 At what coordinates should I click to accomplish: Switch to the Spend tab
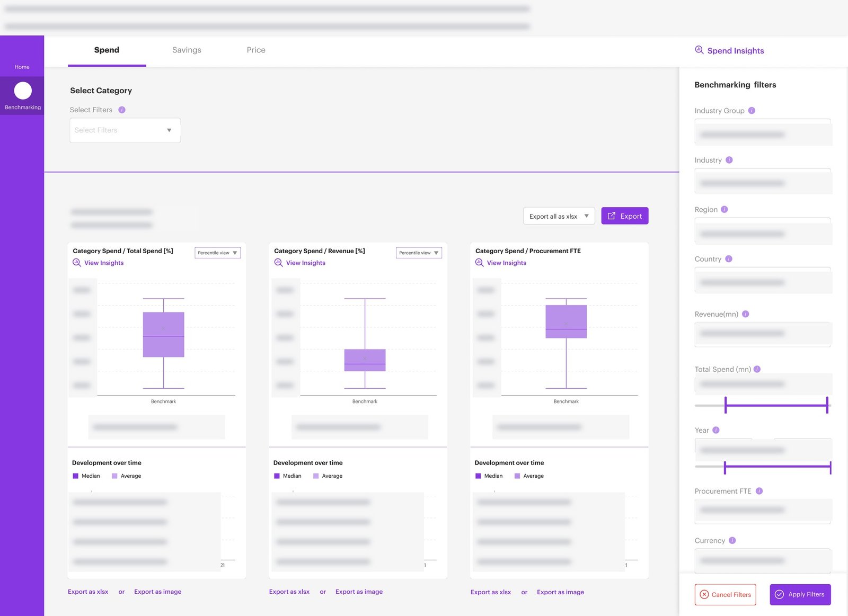[x=107, y=50]
